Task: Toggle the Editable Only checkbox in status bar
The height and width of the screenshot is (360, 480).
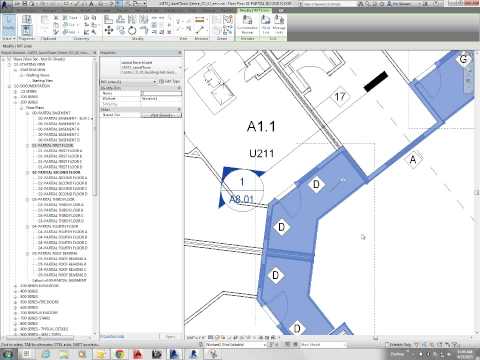Action: click(387, 345)
